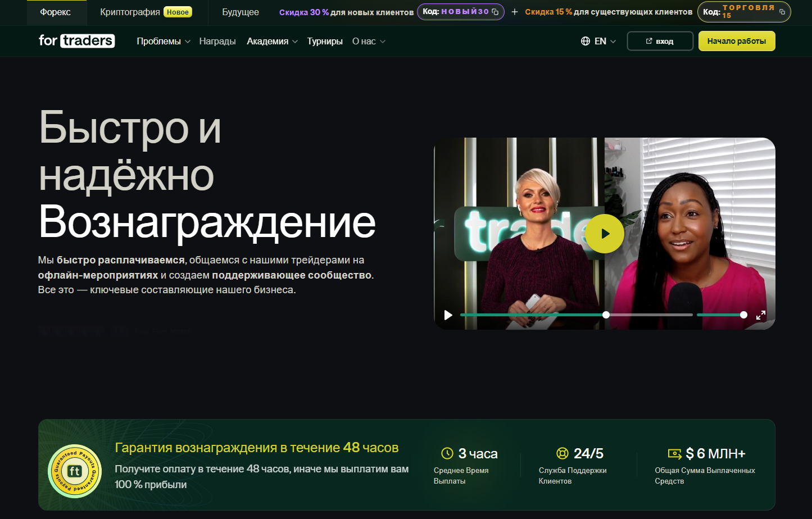This screenshot has width=812, height=519.
Task: Click the lifebuoy icon beside 24/5
Action: (x=562, y=453)
